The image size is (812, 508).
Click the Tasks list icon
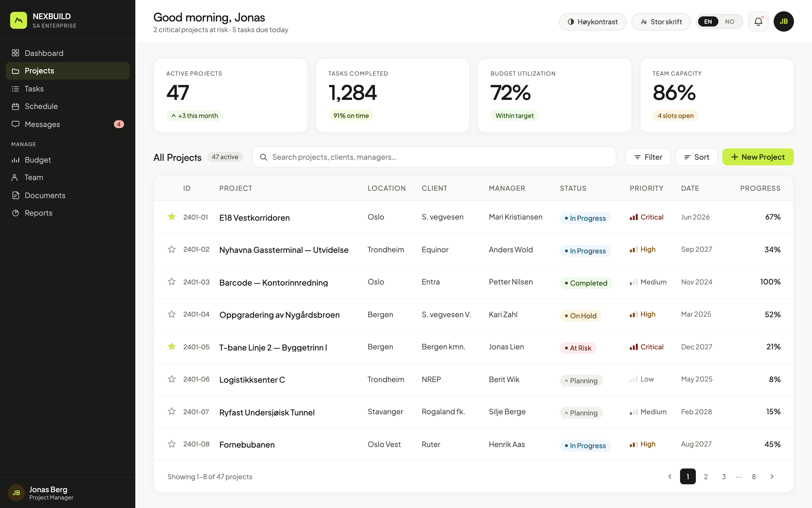[16, 89]
